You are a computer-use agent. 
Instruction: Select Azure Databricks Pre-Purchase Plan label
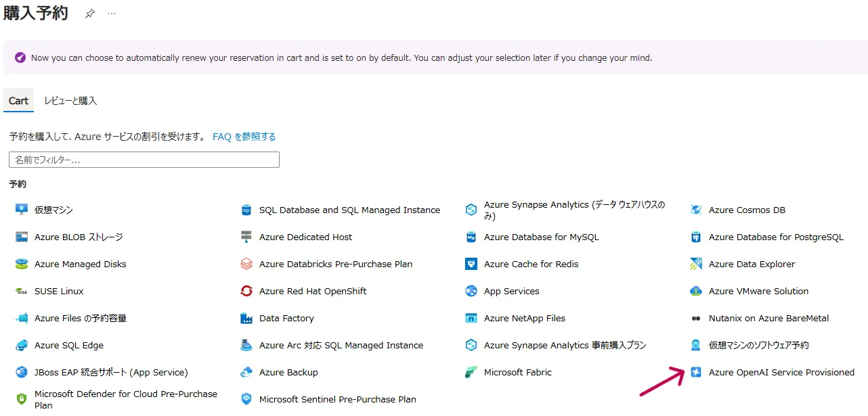pyautogui.click(x=336, y=264)
